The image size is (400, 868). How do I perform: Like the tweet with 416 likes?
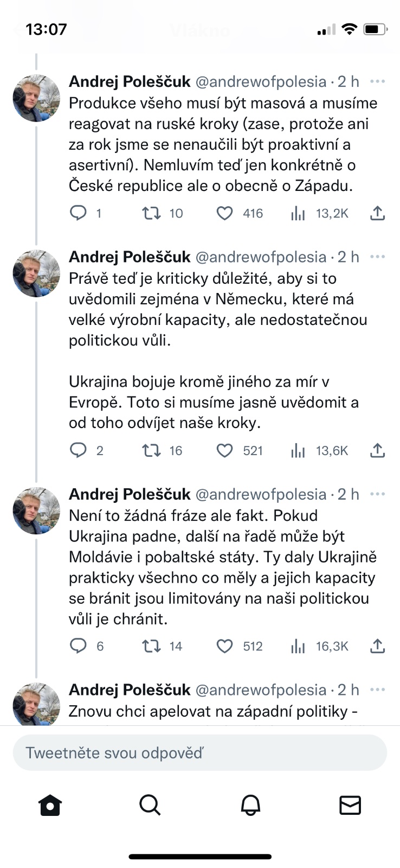point(225,213)
